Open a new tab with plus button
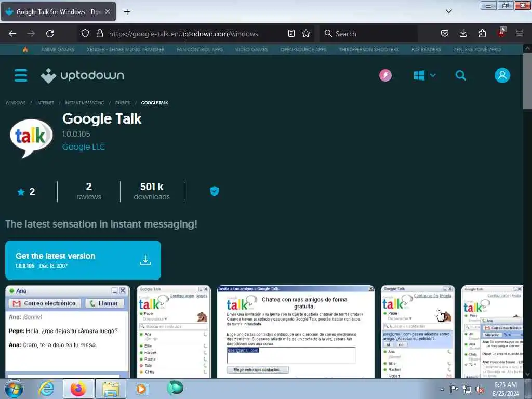Viewport: 532px width, 399px height. click(127, 12)
